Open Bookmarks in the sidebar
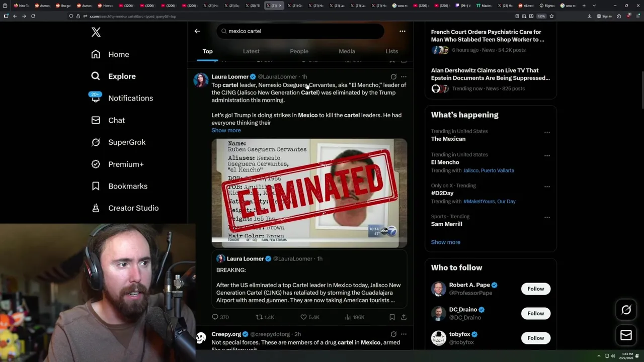The image size is (644, 362). click(x=119, y=186)
